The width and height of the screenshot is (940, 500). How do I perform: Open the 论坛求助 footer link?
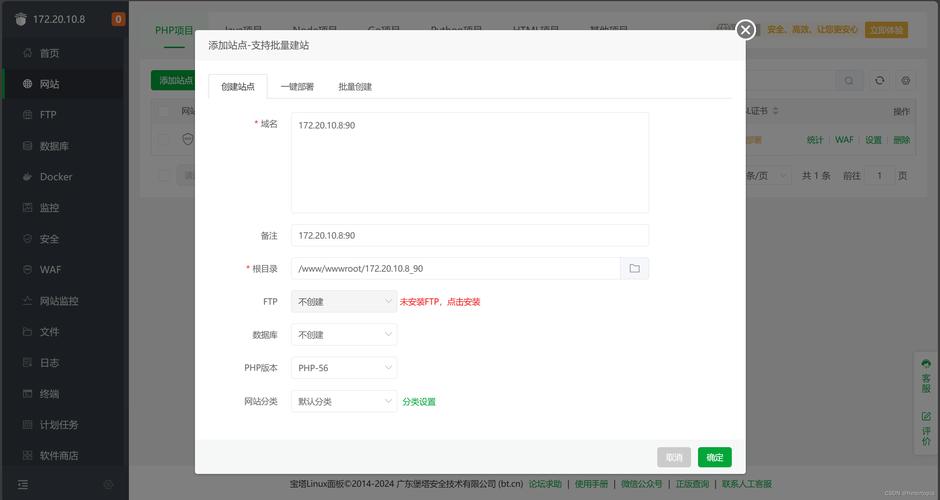click(x=545, y=484)
